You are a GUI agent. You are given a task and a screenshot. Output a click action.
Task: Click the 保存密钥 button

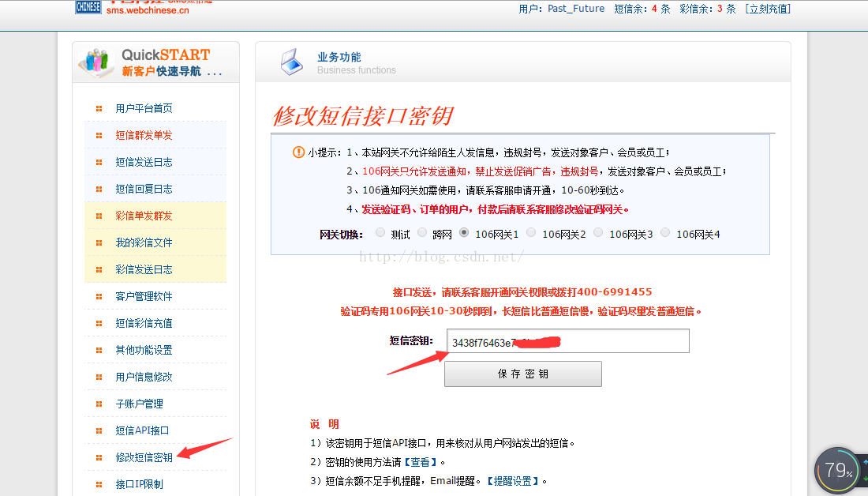(x=523, y=374)
